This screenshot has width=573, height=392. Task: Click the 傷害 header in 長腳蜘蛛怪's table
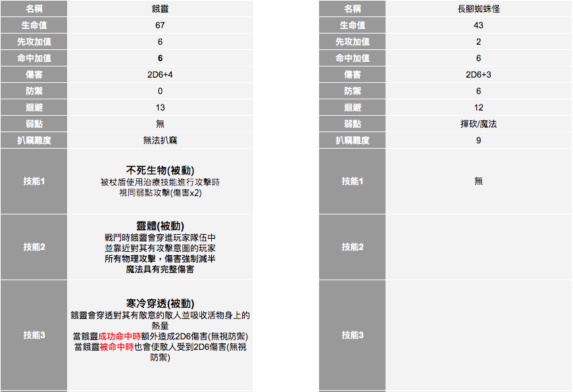click(352, 74)
